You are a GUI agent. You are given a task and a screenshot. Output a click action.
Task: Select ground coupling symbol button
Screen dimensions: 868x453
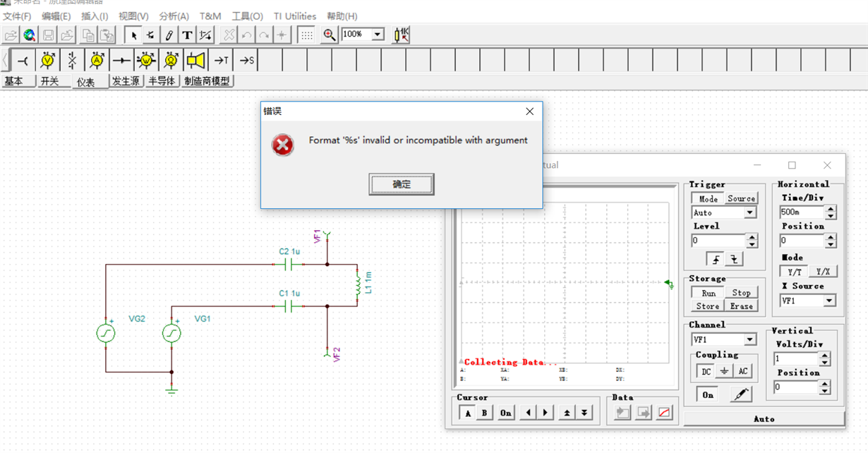[x=725, y=371]
